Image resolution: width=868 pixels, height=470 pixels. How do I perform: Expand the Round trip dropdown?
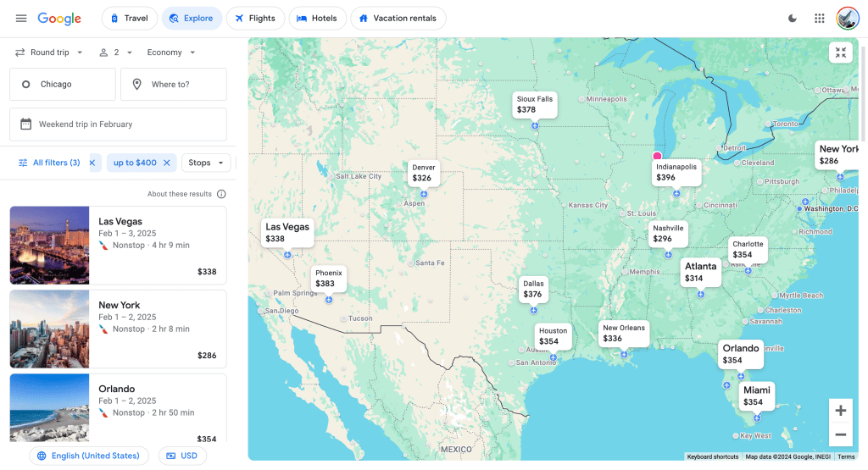(x=49, y=53)
